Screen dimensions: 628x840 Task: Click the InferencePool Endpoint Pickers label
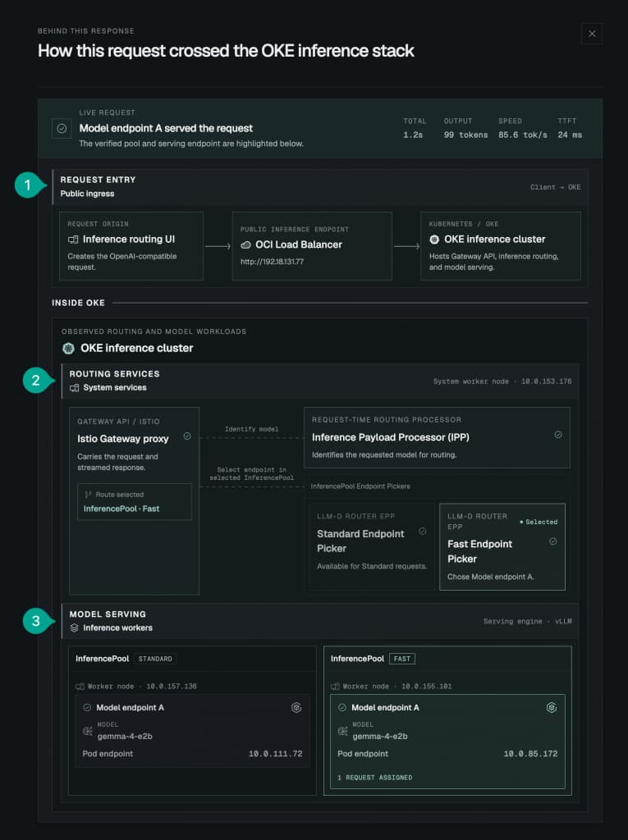(x=360, y=486)
